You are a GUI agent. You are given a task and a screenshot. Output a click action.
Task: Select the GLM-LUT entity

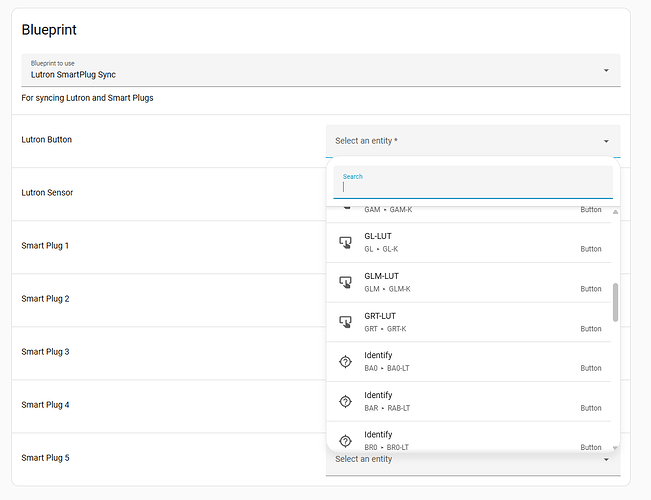click(x=469, y=282)
